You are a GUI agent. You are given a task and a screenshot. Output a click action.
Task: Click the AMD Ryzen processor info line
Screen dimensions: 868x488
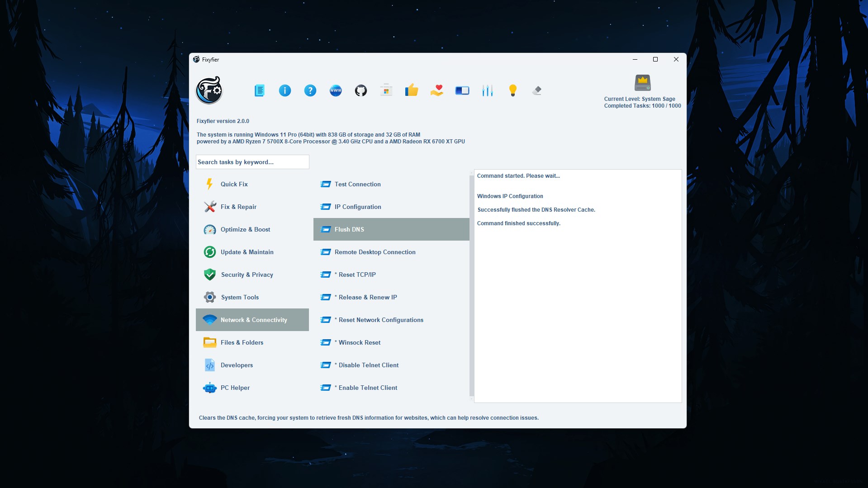tap(331, 142)
